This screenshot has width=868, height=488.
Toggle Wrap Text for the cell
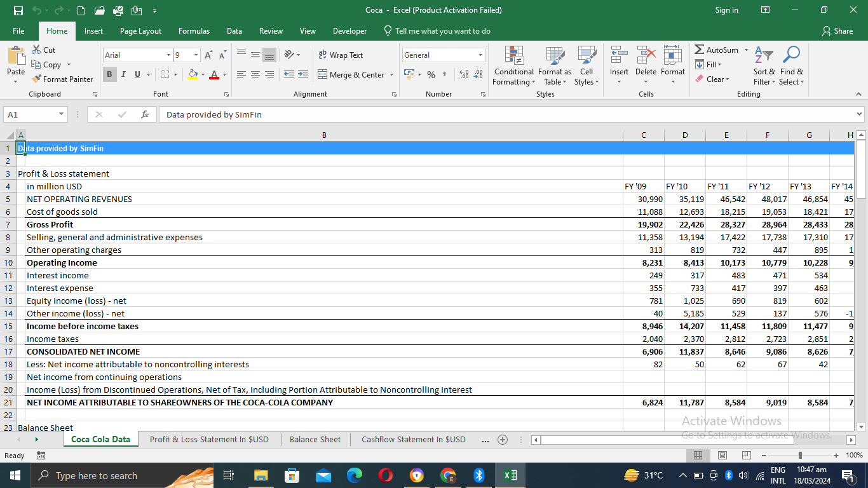341,55
